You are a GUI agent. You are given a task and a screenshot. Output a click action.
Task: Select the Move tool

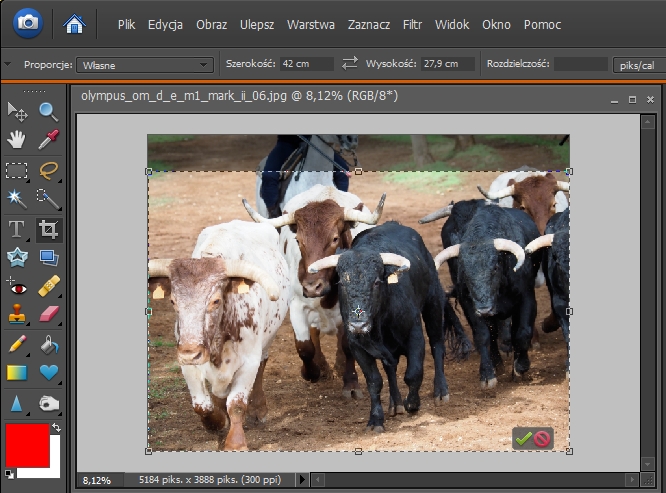(17, 111)
